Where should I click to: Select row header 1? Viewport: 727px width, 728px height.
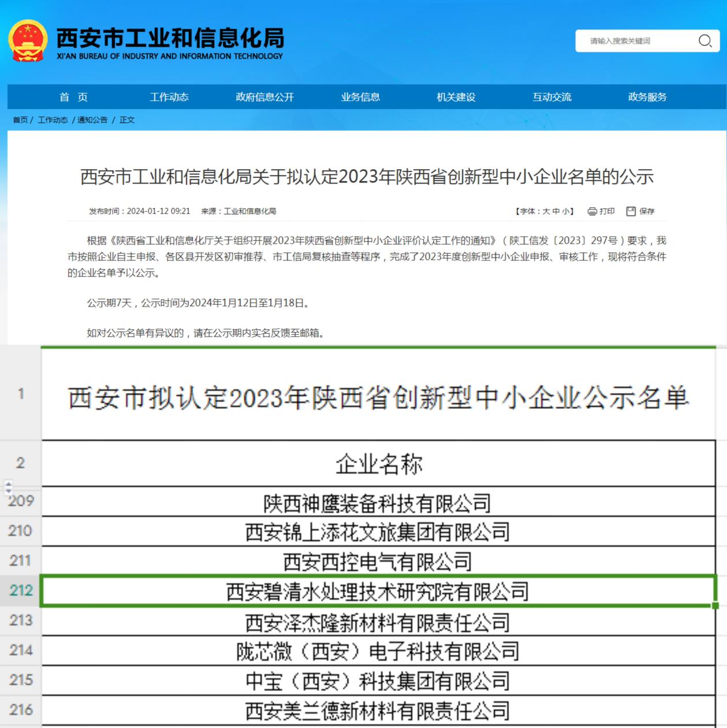[21, 394]
